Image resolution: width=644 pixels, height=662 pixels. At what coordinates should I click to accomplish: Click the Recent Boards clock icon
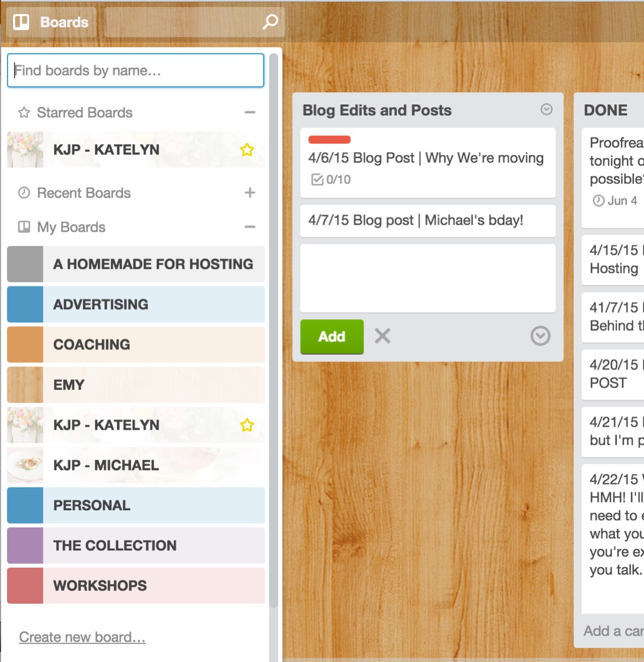pos(24,193)
